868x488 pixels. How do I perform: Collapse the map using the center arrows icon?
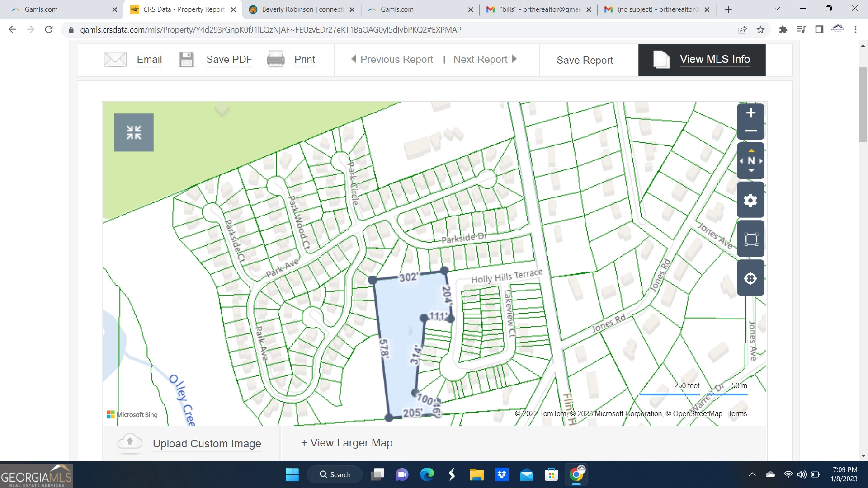click(x=134, y=132)
